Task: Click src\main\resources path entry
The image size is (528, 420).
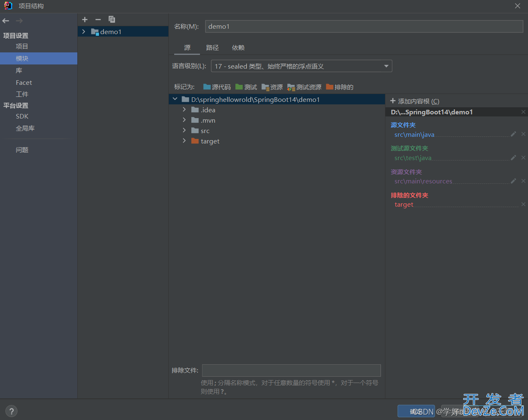Action: coord(423,181)
